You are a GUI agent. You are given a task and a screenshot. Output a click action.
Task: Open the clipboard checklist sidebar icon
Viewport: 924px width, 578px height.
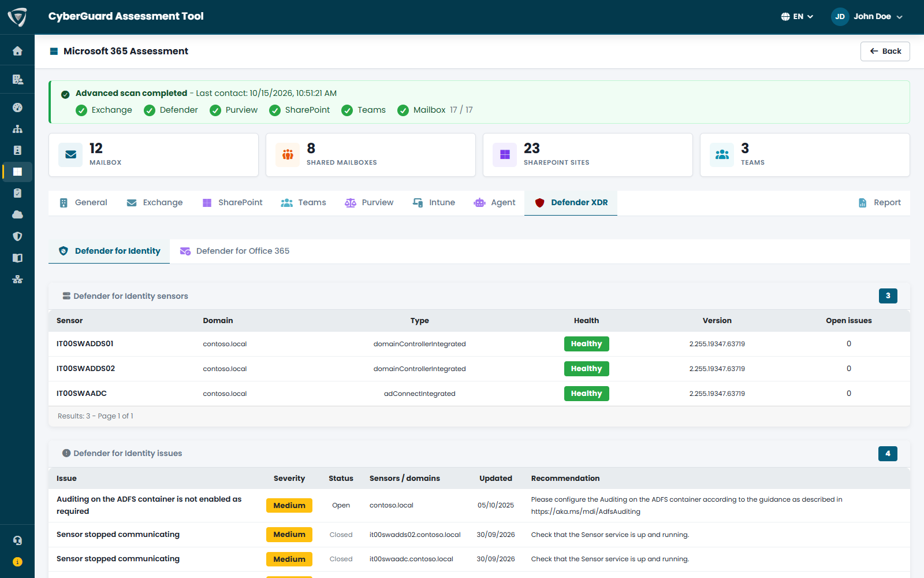coord(17,193)
